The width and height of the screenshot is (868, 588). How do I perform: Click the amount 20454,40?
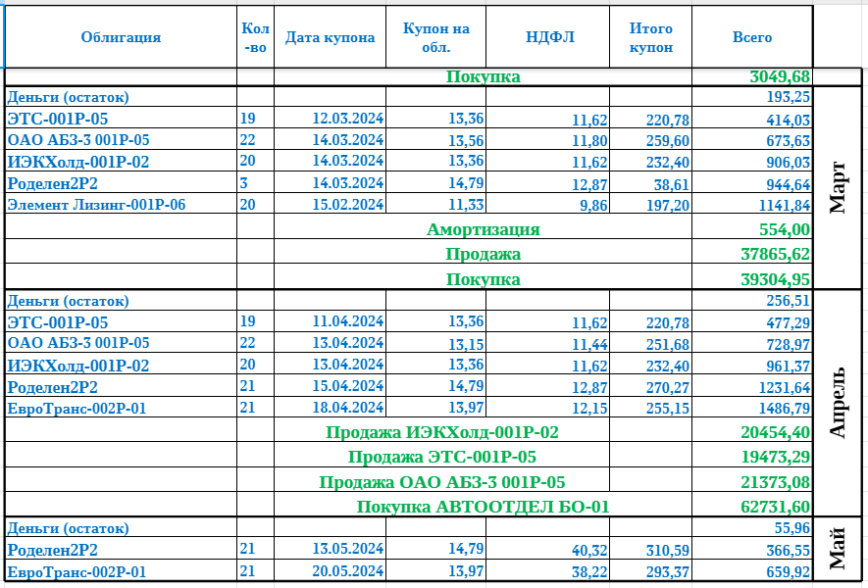click(776, 432)
